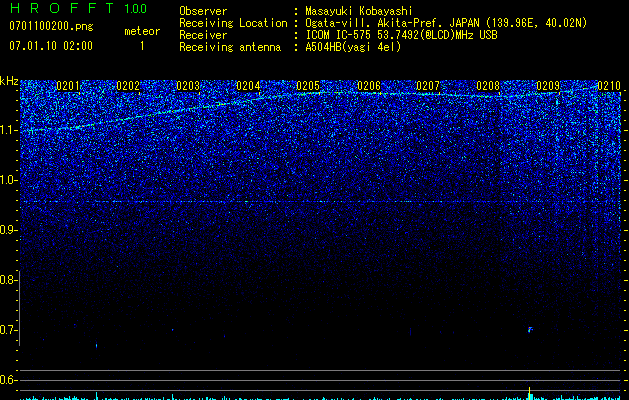The height and width of the screenshot is (400, 629).
Task: Click the 0201 time marker
Action: pyautogui.click(x=68, y=86)
